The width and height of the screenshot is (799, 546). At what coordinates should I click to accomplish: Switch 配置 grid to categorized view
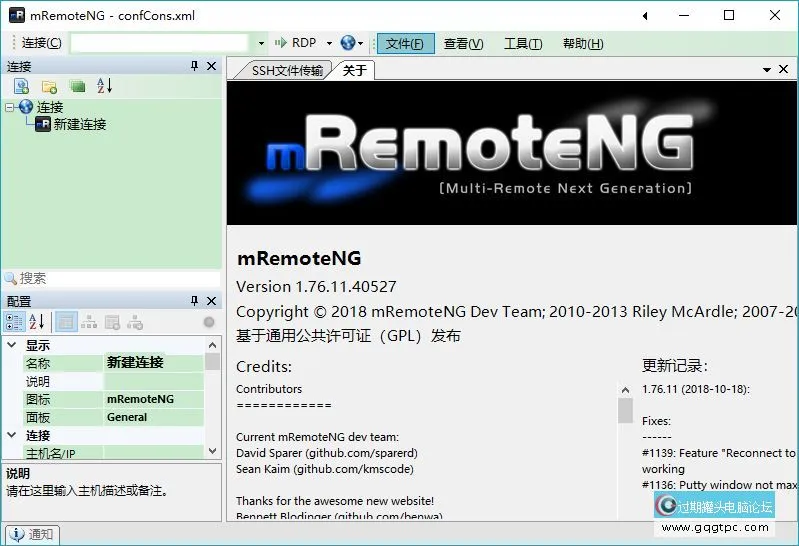(x=14, y=322)
